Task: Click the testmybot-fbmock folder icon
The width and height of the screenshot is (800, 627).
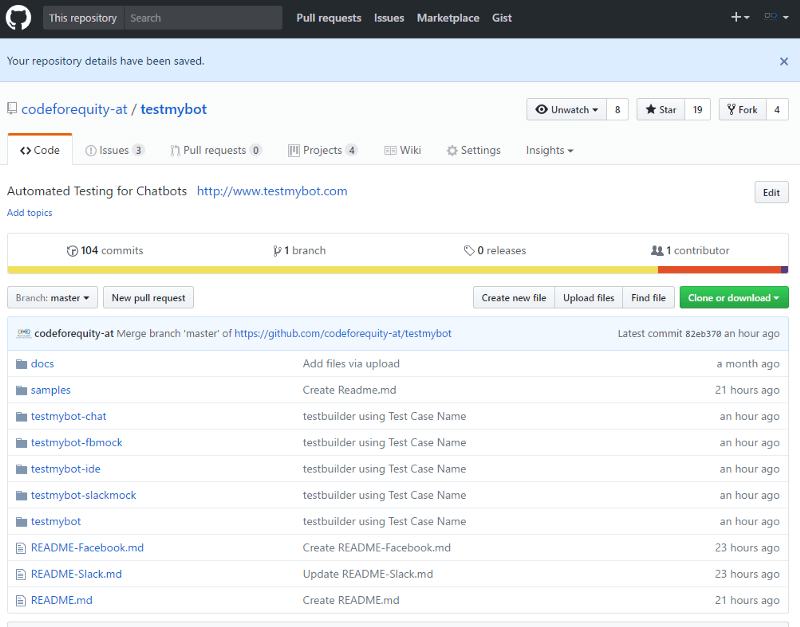Action: 21,443
